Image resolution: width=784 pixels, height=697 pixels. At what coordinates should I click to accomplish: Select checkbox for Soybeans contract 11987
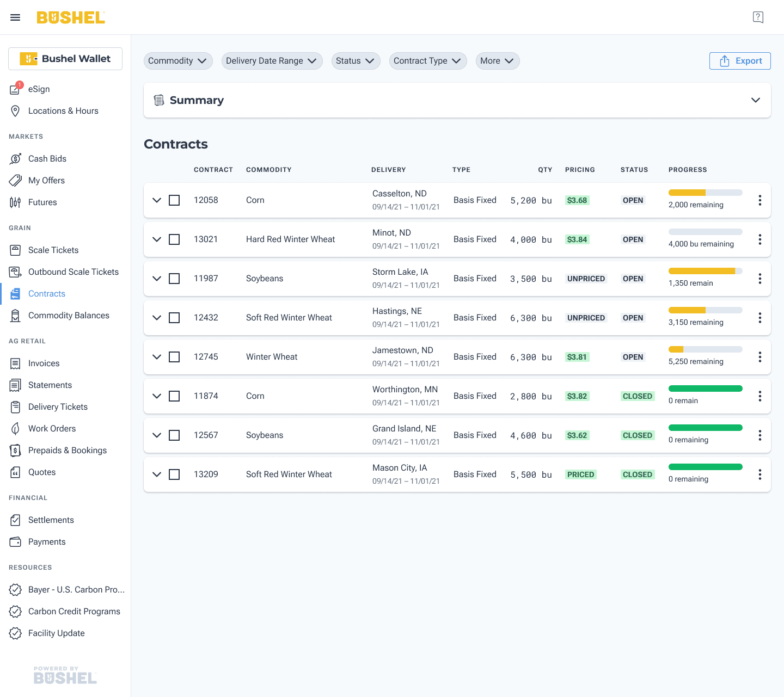point(174,279)
